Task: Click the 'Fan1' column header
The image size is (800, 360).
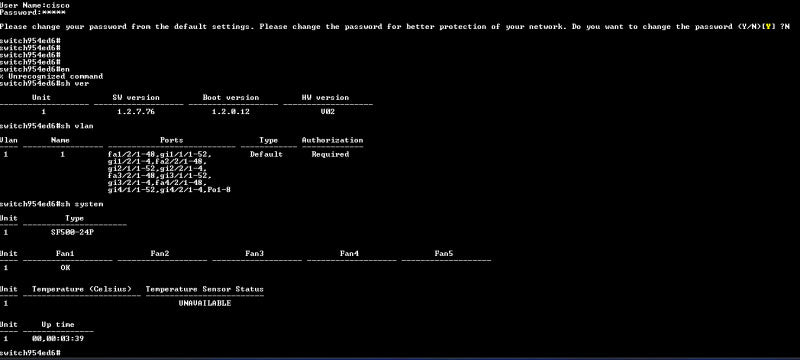Action: point(65,253)
